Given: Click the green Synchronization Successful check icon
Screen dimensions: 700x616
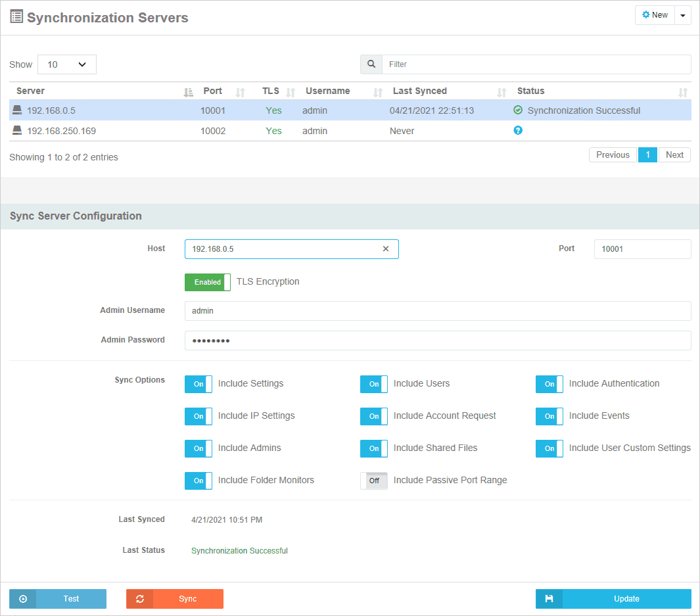Looking at the screenshot, I should (x=518, y=110).
